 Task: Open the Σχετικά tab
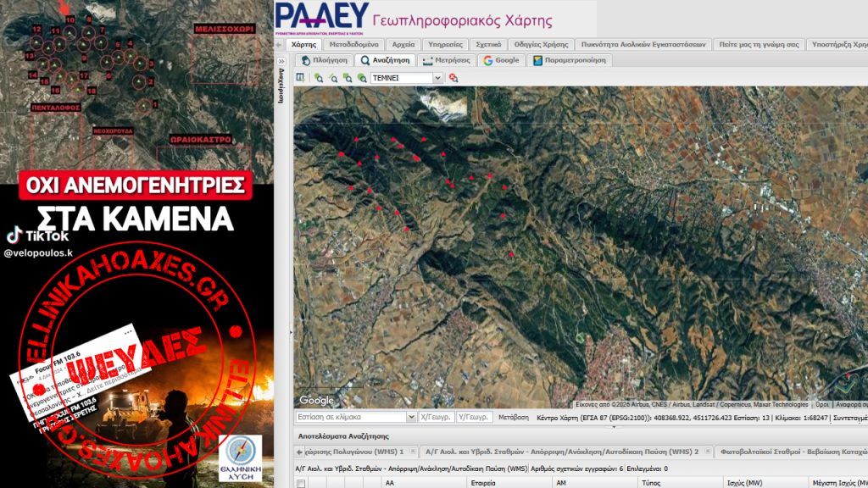tap(488, 44)
